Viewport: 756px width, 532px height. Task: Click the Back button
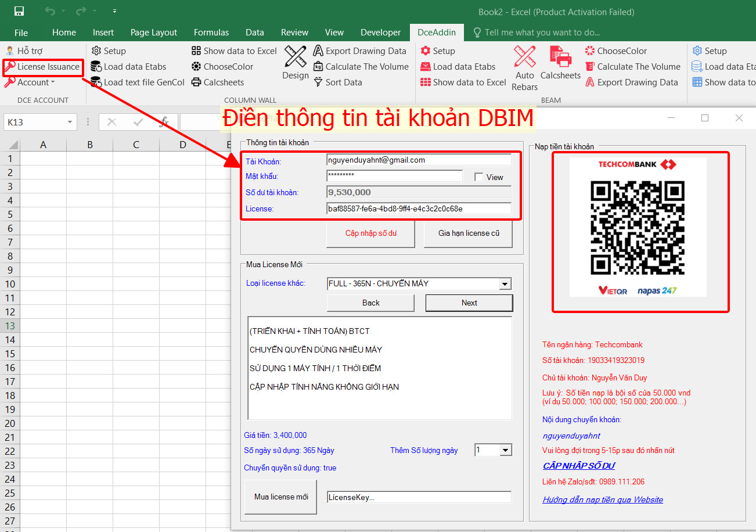(370, 303)
